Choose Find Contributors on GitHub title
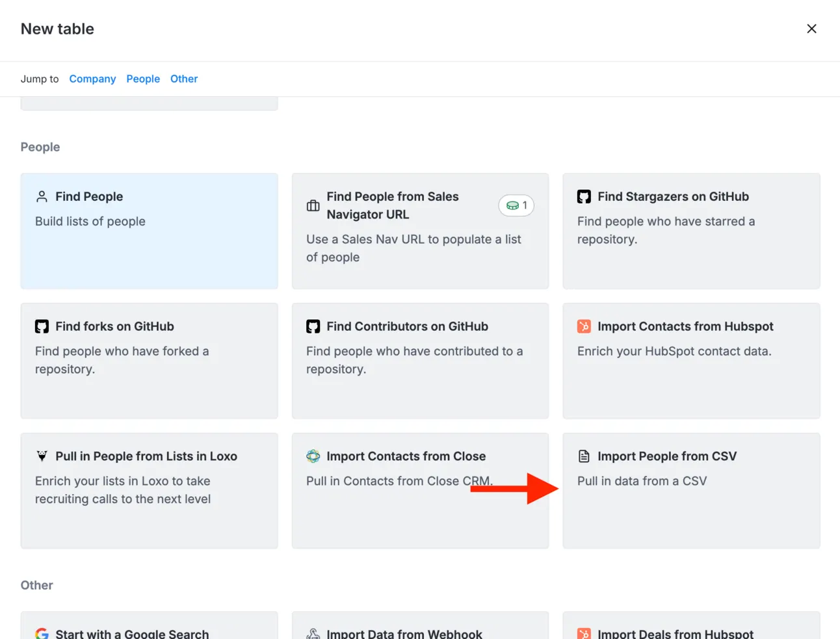Screen dimensions: 840x639 coord(407,326)
